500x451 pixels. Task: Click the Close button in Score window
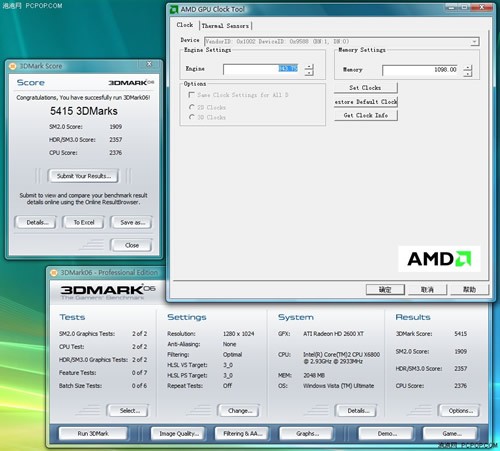(x=132, y=245)
